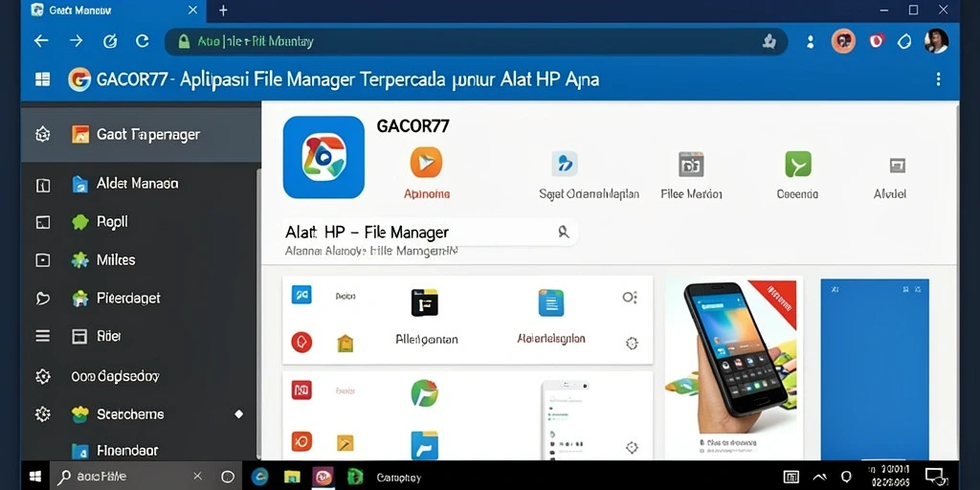
Task: Open the blue screenshot thumbnail
Action: [x=875, y=369]
